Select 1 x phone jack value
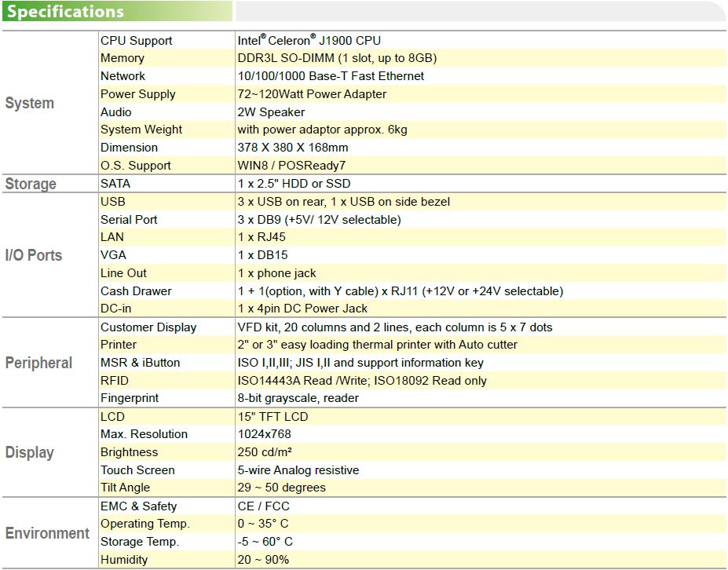This screenshot has width=728, height=570. [x=276, y=273]
